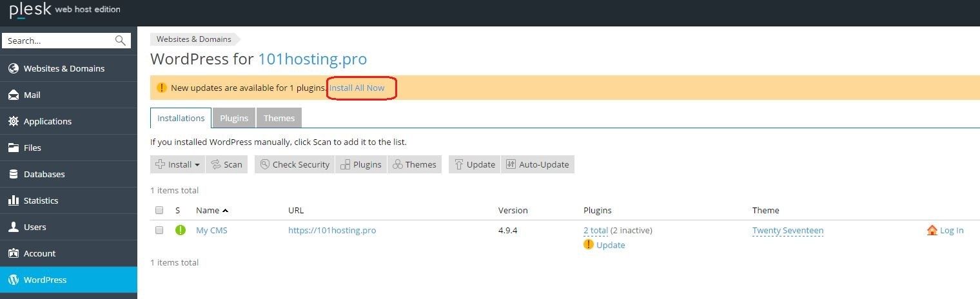Open the Twenty Seventeen theme link
This screenshot has height=299, width=980.
point(788,230)
